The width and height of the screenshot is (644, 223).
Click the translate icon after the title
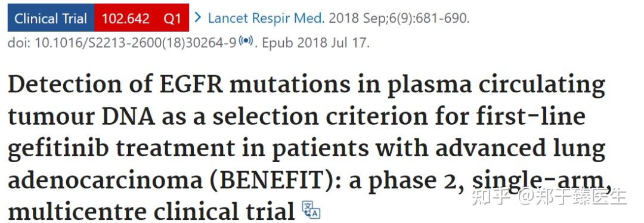point(311,210)
